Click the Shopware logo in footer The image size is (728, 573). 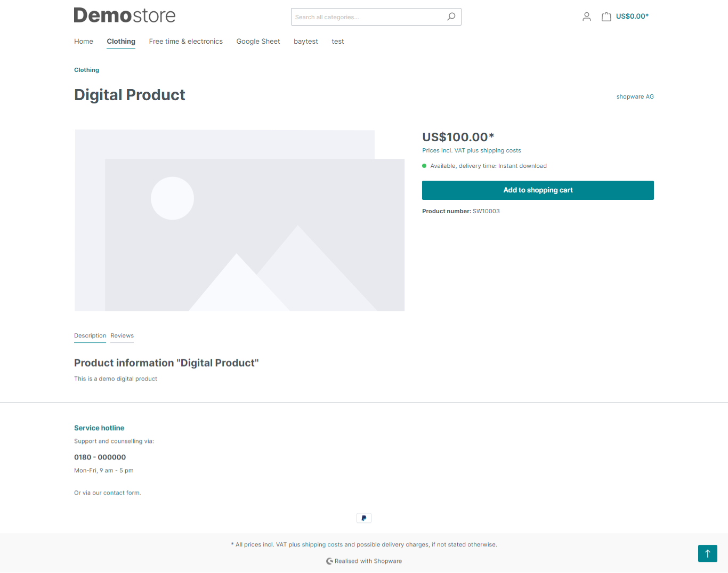point(330,561)
